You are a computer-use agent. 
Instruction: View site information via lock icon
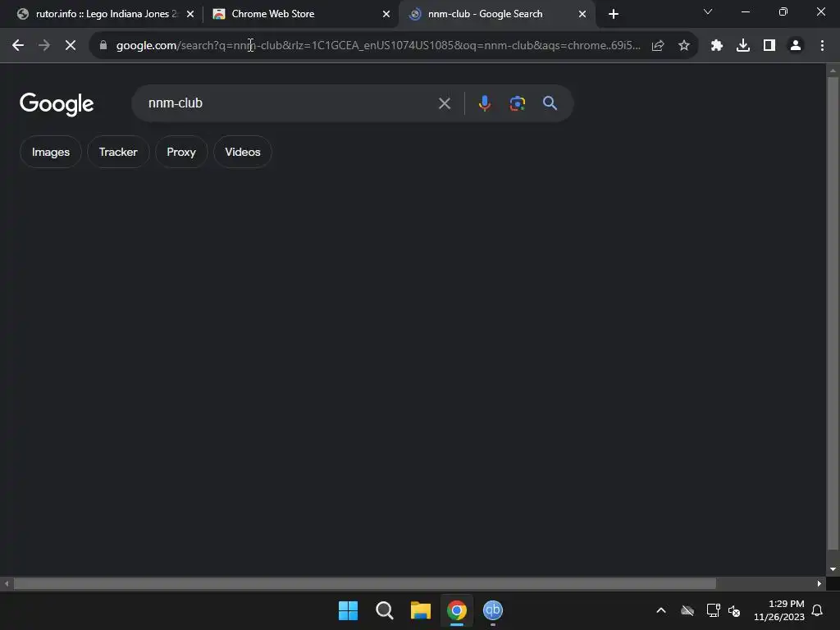click(103, 46)
